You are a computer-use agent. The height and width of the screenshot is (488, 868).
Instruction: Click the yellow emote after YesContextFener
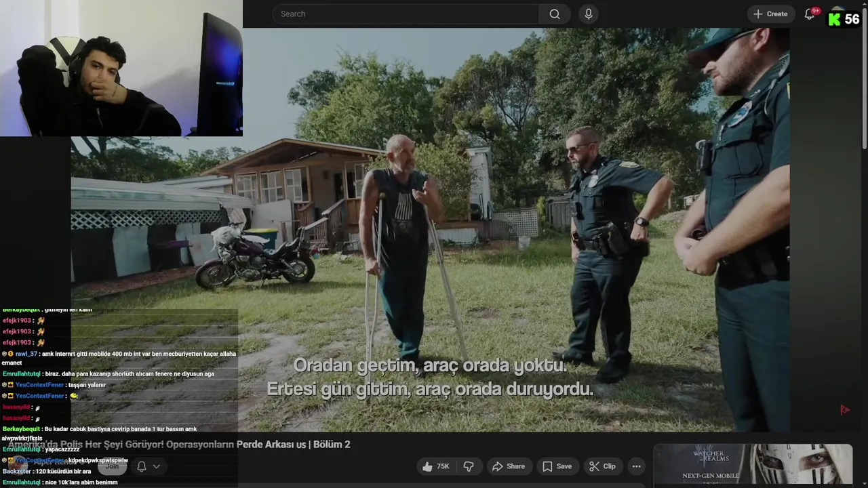pos(74,396)
